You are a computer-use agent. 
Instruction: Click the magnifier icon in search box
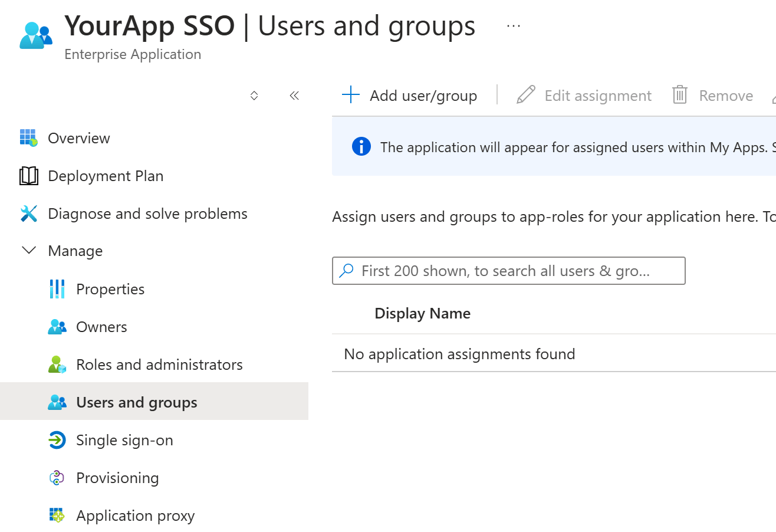click(347, 271)
